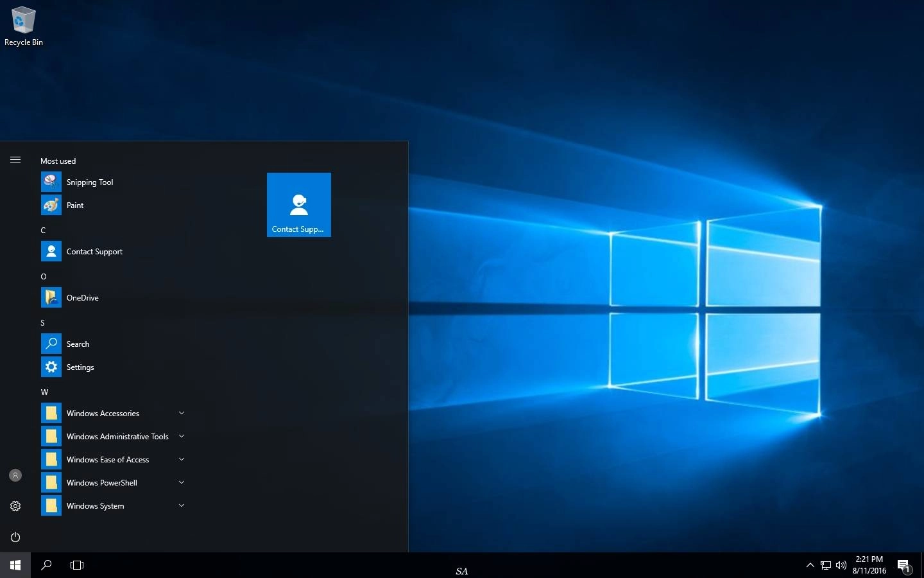Click the Windows PowerShell folder icon
The height and width of the screenshot is (578, 924).
(51, 483)
